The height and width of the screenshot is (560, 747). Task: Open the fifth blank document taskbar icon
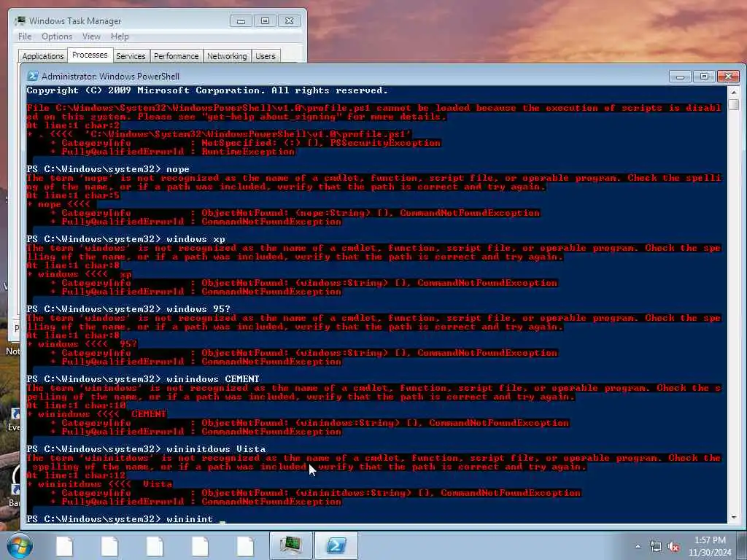click(x=245, y=546)
